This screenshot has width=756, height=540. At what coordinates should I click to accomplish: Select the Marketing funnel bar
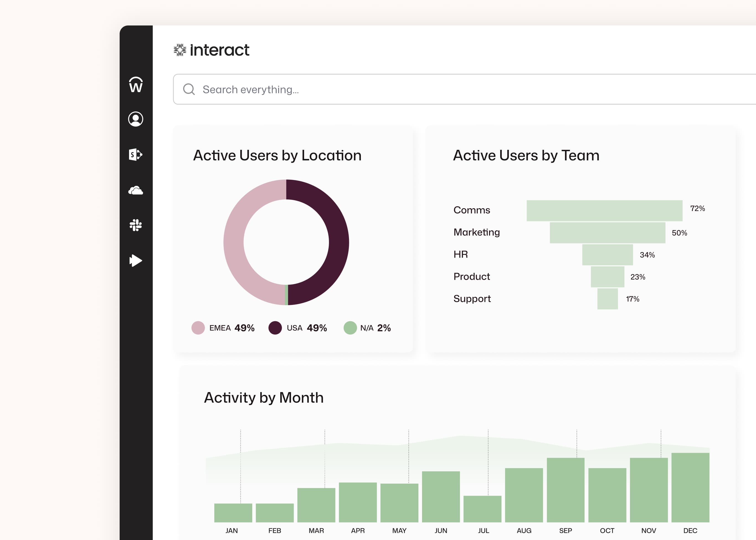(607, 233)
